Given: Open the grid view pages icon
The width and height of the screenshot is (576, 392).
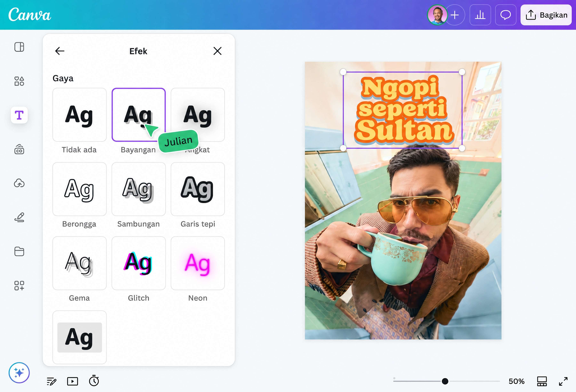Looking at the screenshot, I should point(542,381).
